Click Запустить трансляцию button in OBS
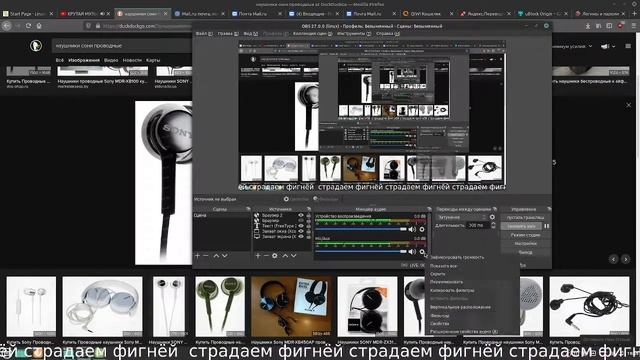 point(525,218)
